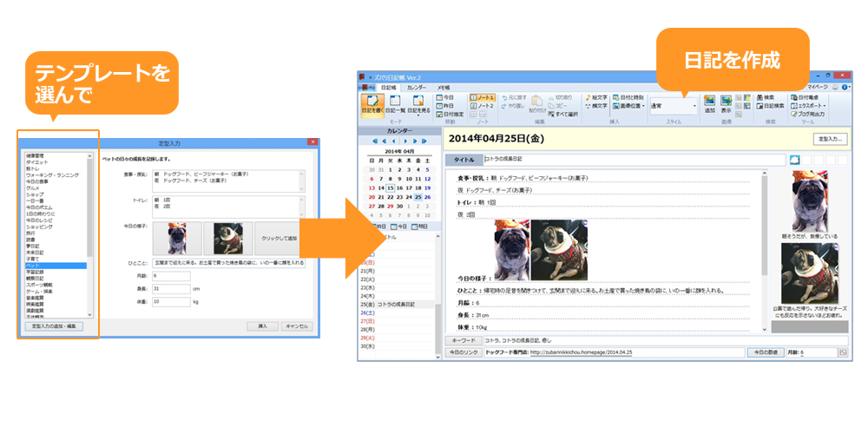Click 追加 image add icon
868x434 pixels.
click(710, 104)
